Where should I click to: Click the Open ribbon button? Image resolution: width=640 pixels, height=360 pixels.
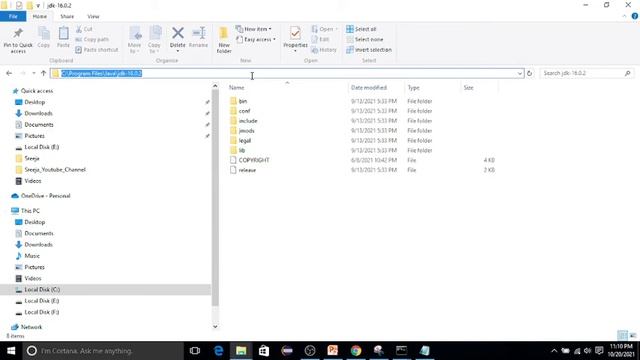coord(325,29)
